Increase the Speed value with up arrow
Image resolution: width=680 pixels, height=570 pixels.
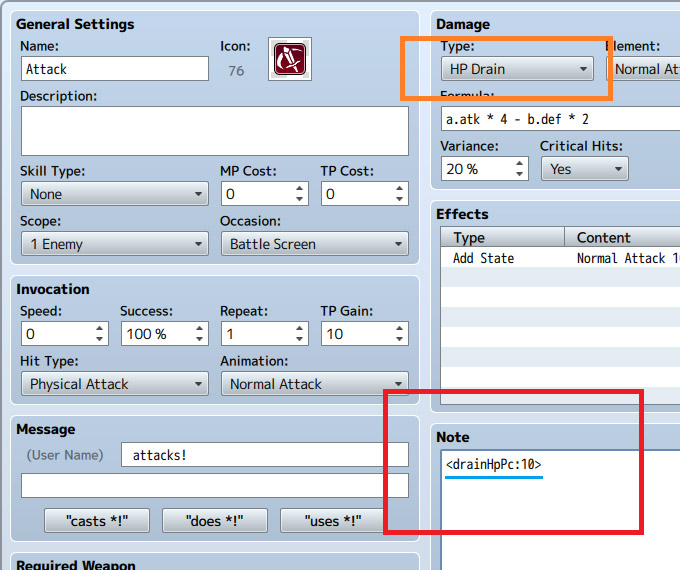click(x=99, y=328)
